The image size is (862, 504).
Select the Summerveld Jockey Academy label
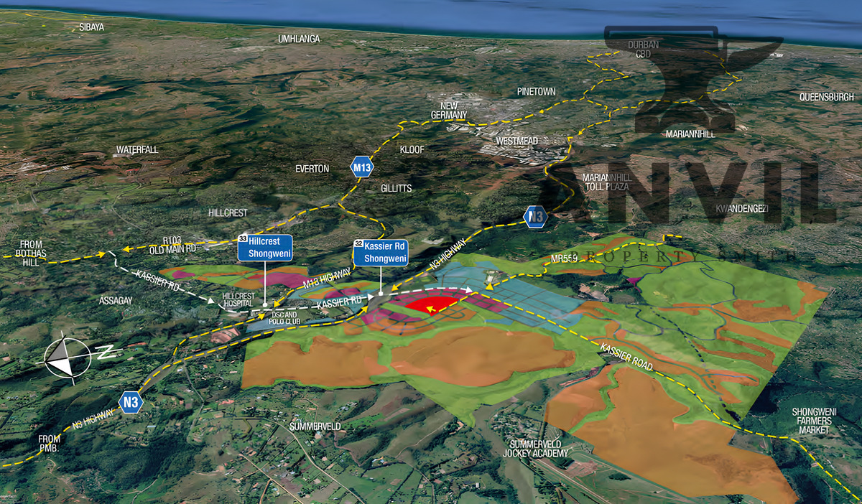click(536, 448)
